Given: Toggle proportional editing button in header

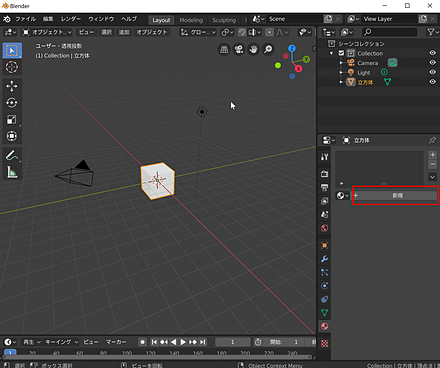Looking at the screenshot, I should (269, 32).
